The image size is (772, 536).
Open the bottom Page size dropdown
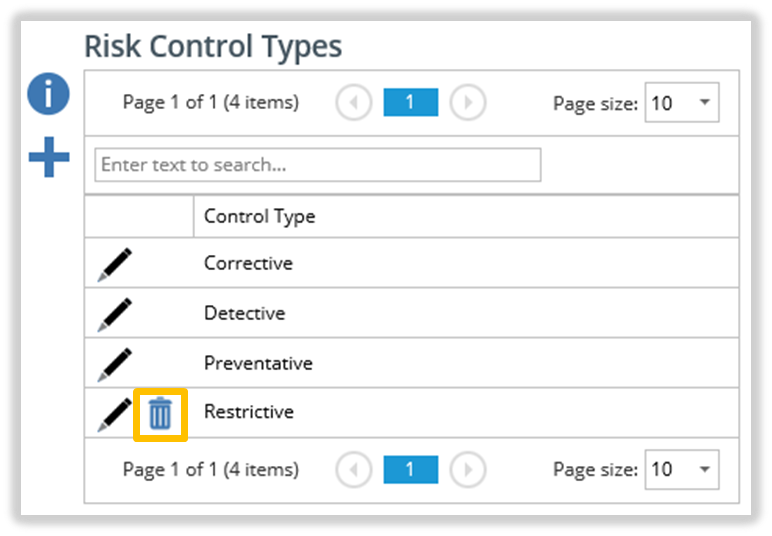point(682,470)
